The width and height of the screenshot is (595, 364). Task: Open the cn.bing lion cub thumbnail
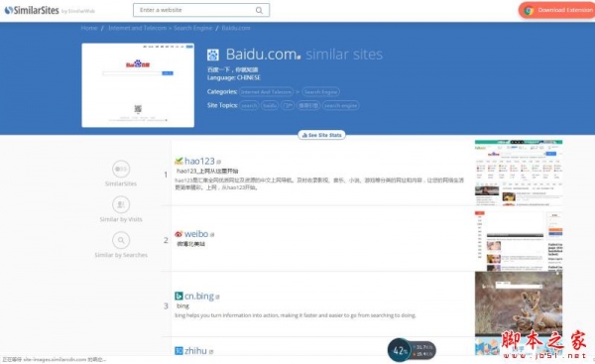click(x=519, y=304)
